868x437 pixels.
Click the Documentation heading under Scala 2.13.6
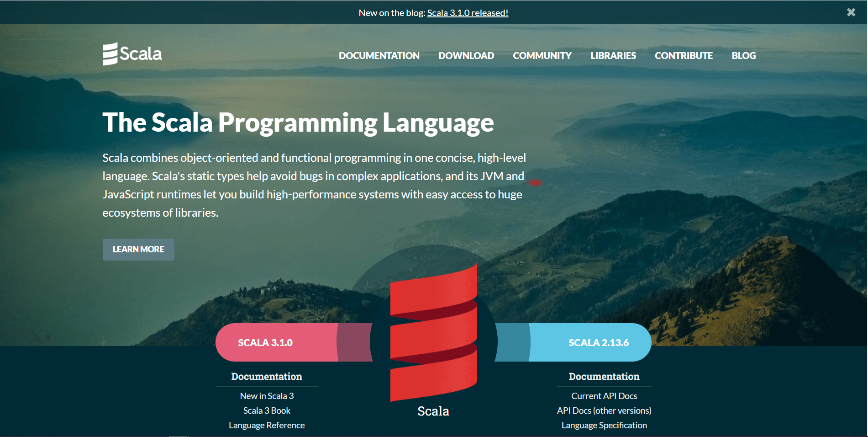coord(604,376)
